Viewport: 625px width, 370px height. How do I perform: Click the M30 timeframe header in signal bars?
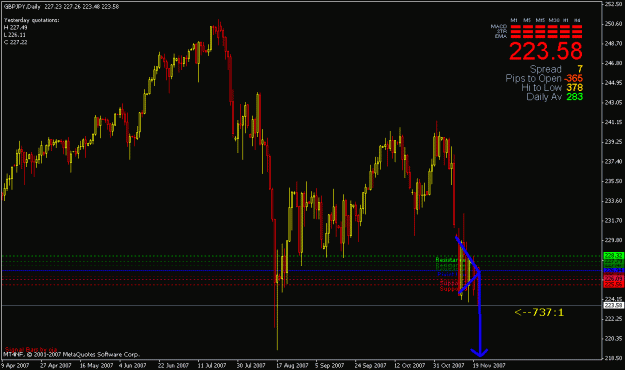[554, 20]
